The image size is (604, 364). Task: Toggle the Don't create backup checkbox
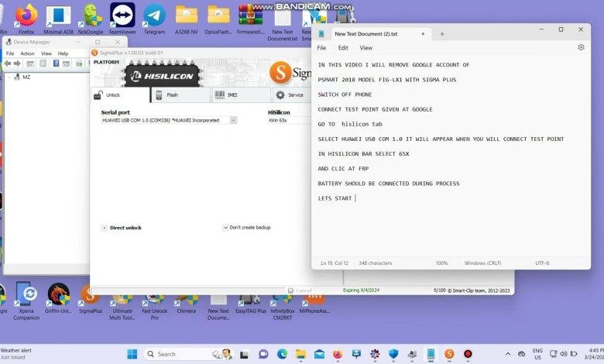225,228
